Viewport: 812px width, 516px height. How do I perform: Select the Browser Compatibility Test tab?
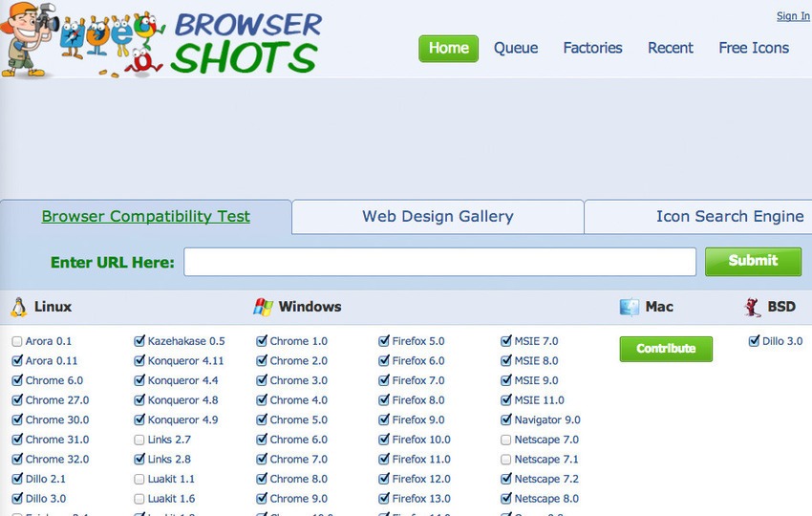145,217
